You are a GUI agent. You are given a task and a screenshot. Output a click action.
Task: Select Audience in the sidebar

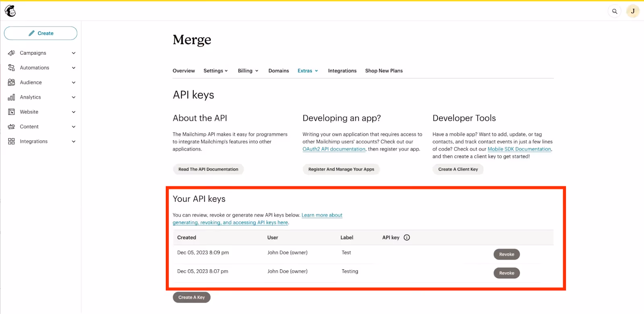point(31,83)
